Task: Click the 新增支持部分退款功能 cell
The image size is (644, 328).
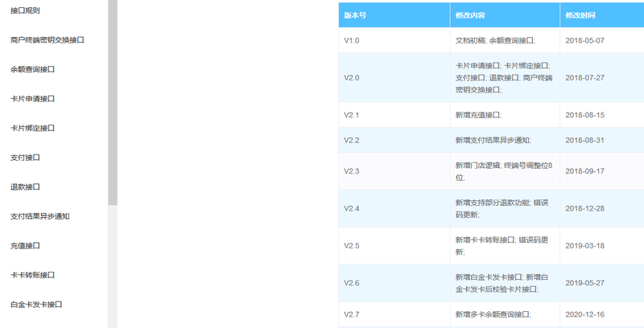Action: pyautogui.click(x=506, y=208)
